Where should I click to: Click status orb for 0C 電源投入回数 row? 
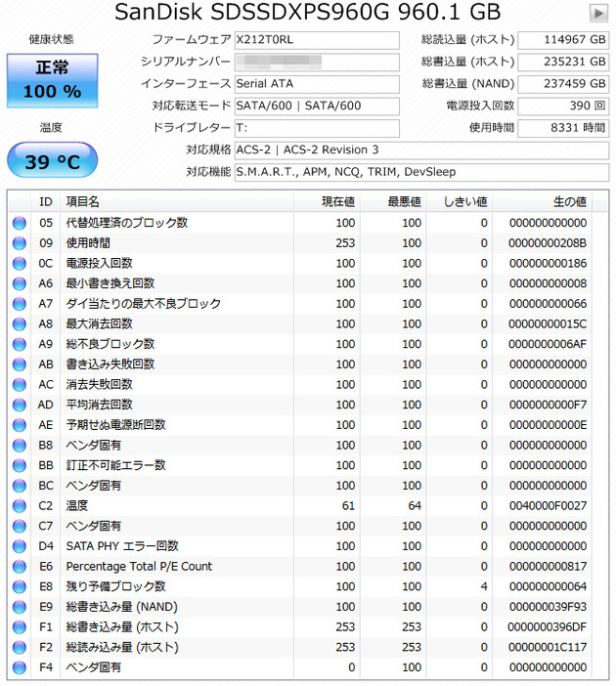(x=20, y=264)
